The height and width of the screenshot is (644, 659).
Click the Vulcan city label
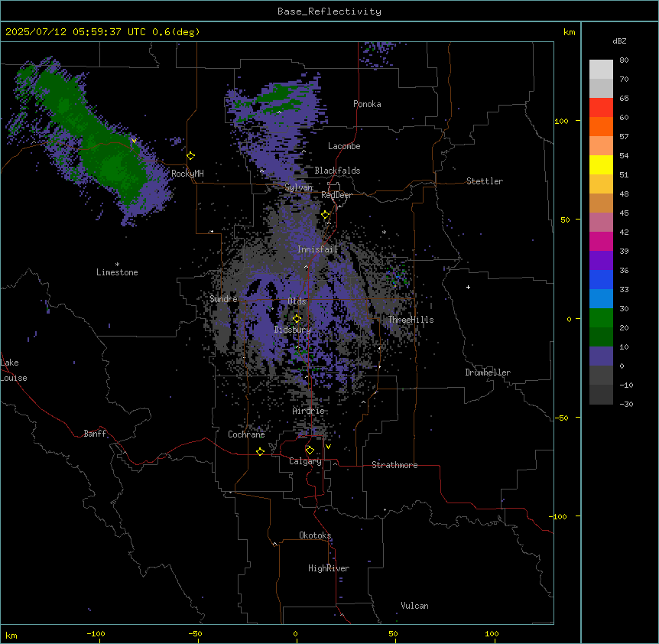coord(414,606)
